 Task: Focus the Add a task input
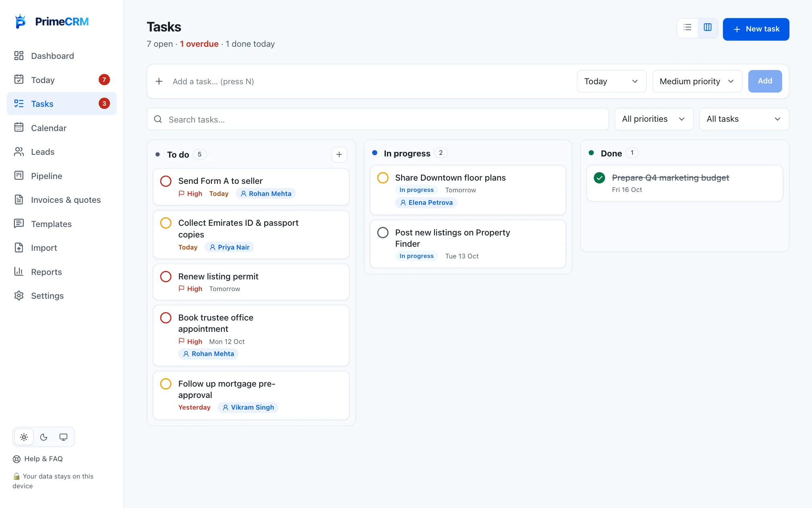pos(371,81)
